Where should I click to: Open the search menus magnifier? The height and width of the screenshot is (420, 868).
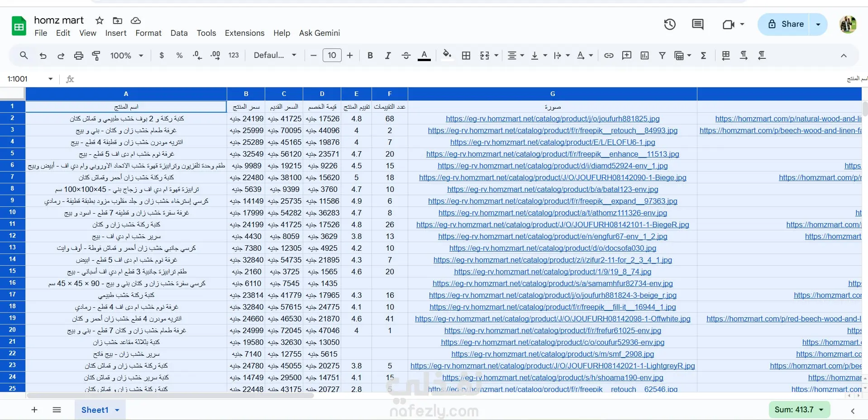(24, 55)
